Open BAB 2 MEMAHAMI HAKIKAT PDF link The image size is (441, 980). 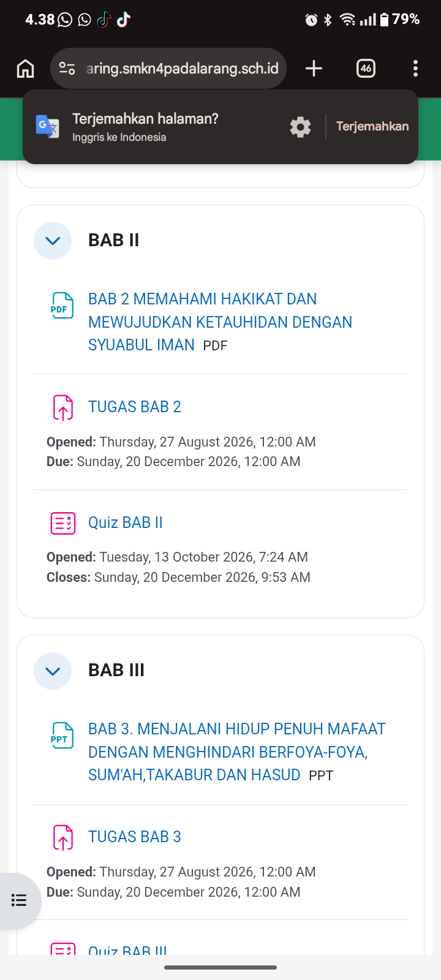click(x=220, y=322)
